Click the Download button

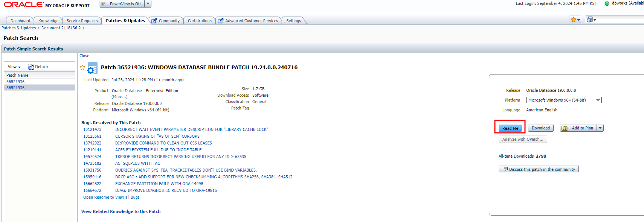(x=541, y=128)
